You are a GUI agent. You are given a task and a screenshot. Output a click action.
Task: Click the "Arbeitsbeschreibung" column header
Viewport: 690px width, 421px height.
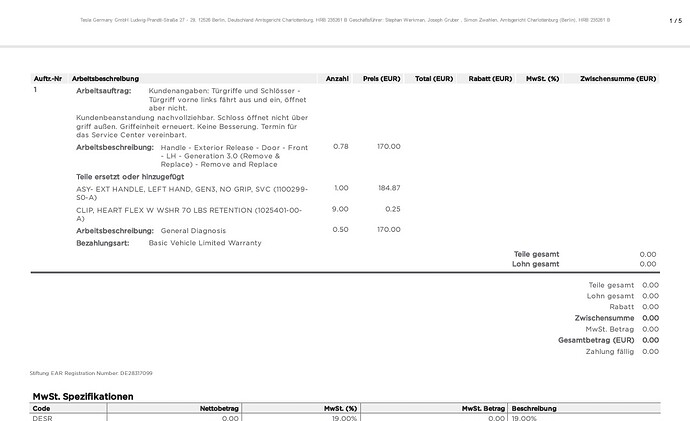coord(105,79)
